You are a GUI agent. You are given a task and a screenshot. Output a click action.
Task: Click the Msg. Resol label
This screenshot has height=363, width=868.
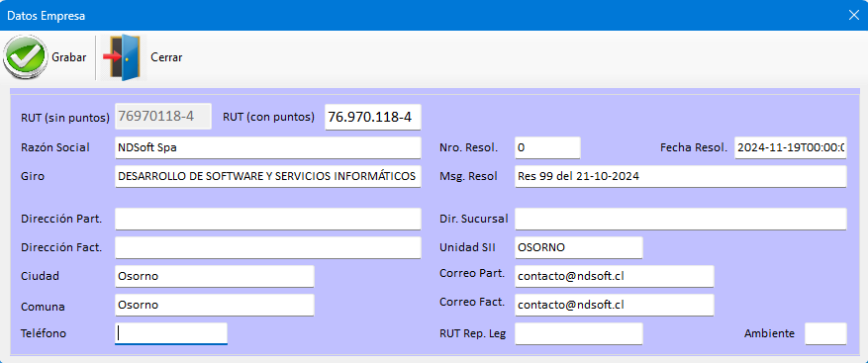[x=468, y=176]
